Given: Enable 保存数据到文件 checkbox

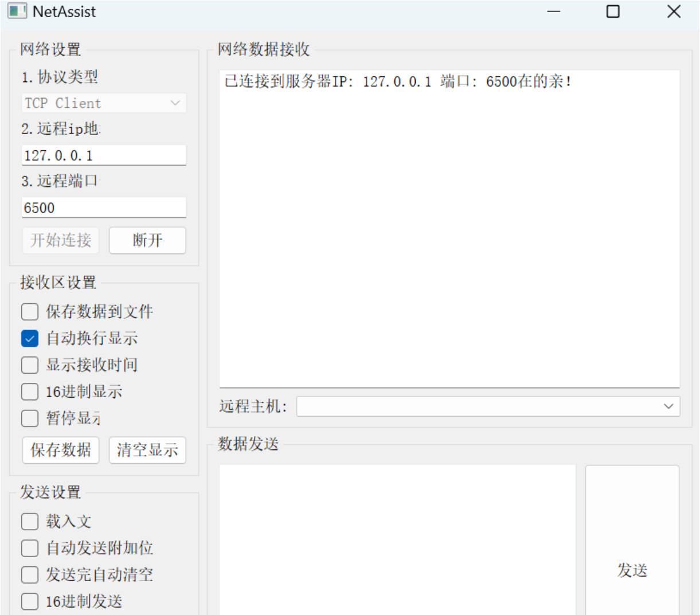Looking at the screenshot, I should [30, 312].
